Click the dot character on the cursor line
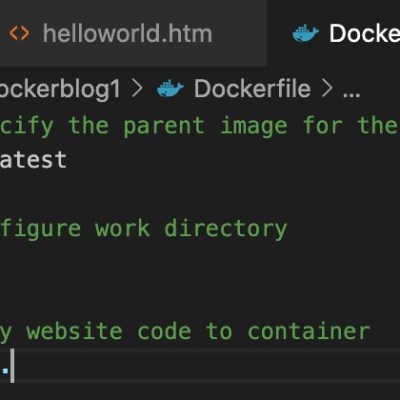The image size is (400, 400). (5, 370)
